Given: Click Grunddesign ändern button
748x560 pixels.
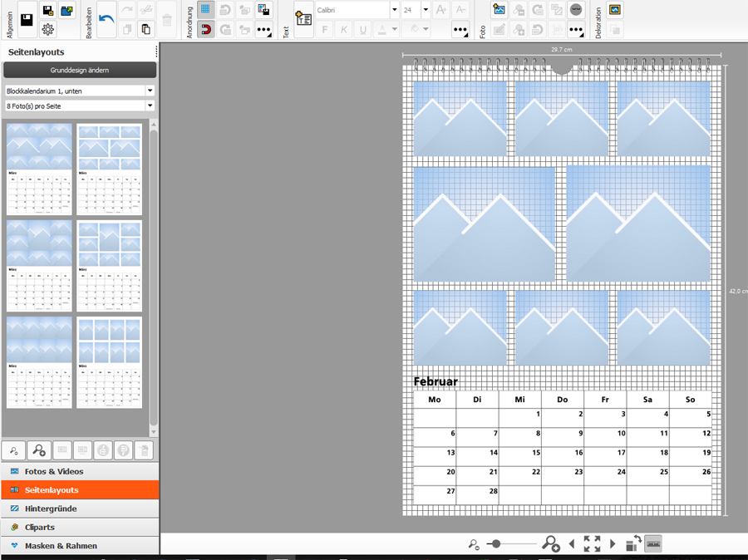Looking at the screenshot, I should [x=80, y=70].
